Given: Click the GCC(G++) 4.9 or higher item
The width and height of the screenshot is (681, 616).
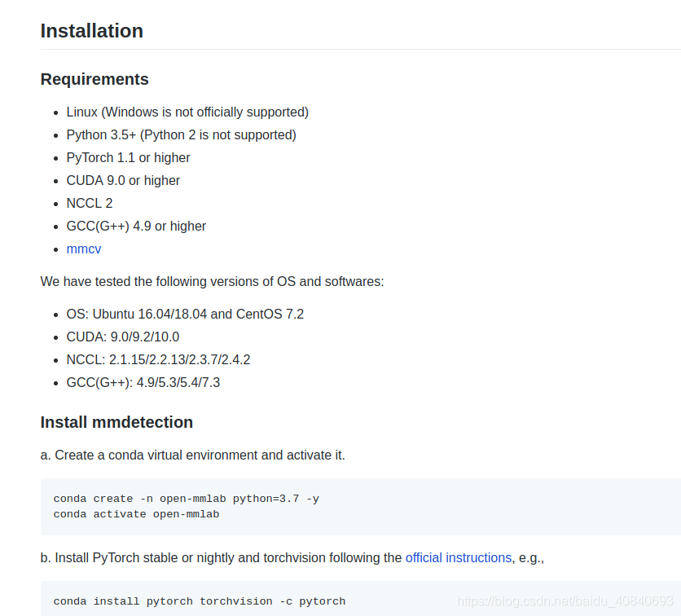Looking at the screenshot, I should coord(136,226).
